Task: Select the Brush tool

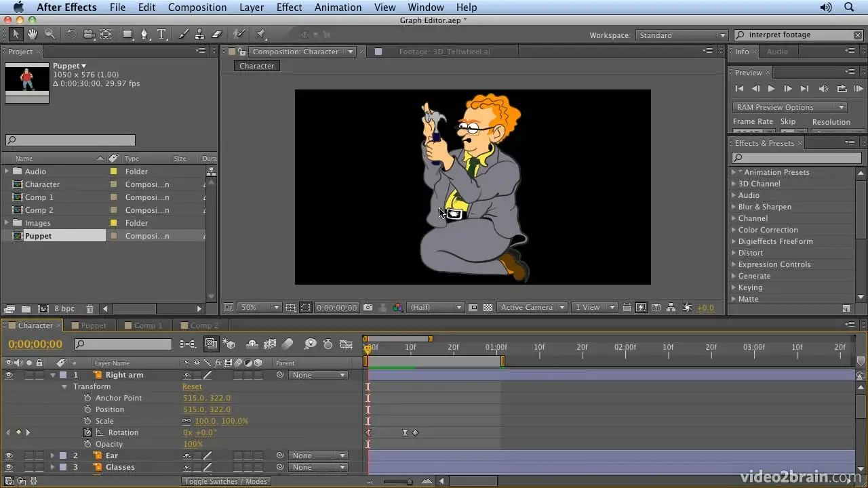Action: (x=183, y=34)
